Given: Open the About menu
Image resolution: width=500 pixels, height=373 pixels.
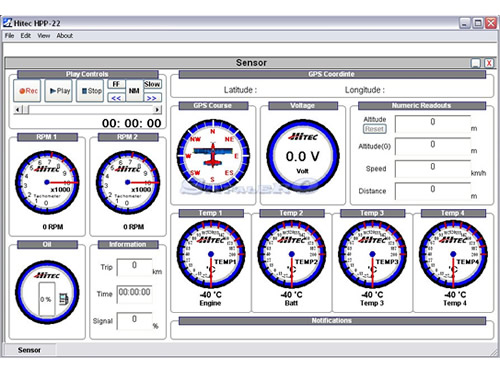Looking at the screenshot, I should (64, 36).
